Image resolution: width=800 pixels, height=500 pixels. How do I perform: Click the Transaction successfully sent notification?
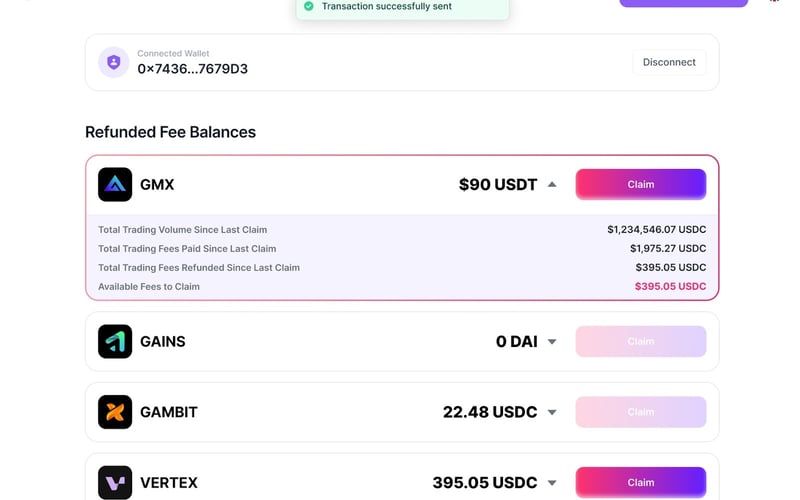point(386,7)
